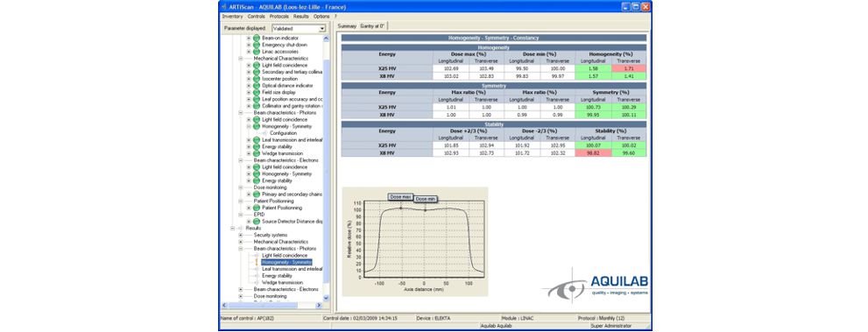Click green icon beside Emergency shut-down
Image resolution: width=868 pixels, height=332 pixels.
(257, 45)
